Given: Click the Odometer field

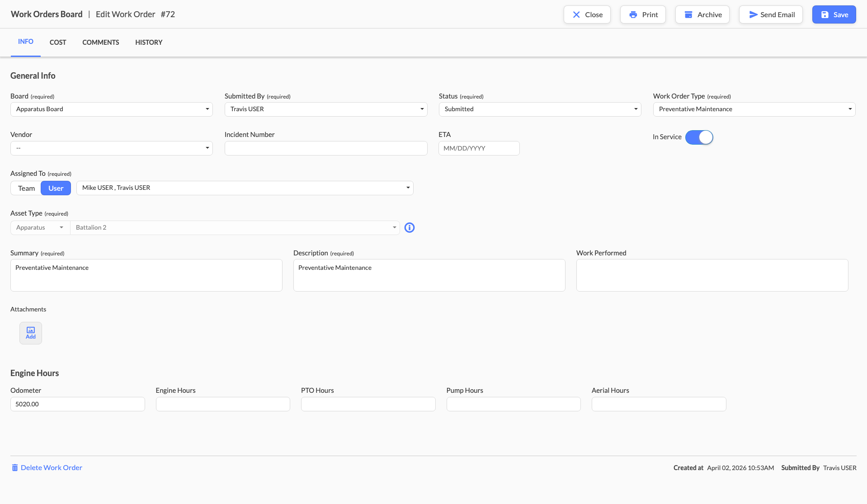Looking at the screenshot, I should (x=78, y=404).
